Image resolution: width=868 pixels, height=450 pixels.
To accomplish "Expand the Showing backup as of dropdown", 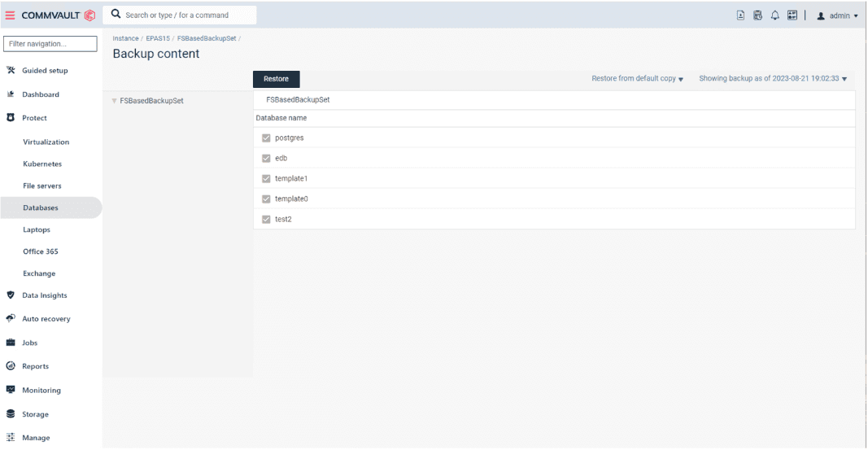I will coord(773,79).
